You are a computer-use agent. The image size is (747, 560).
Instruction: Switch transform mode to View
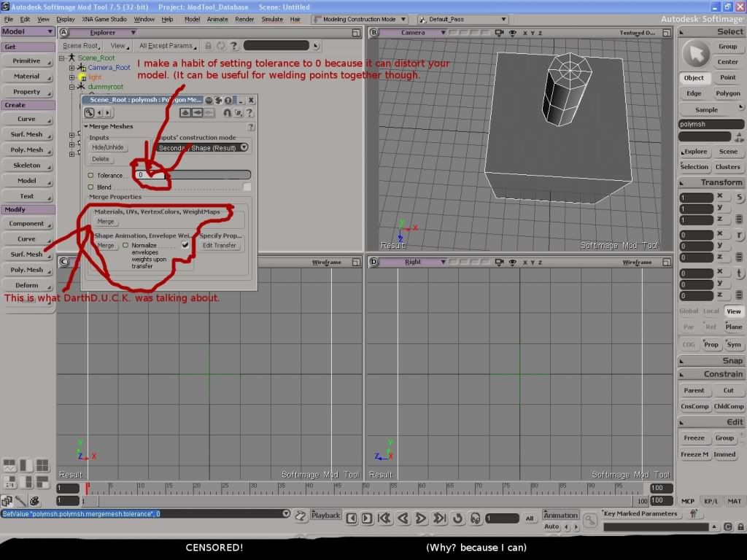[x=734, y=311]
